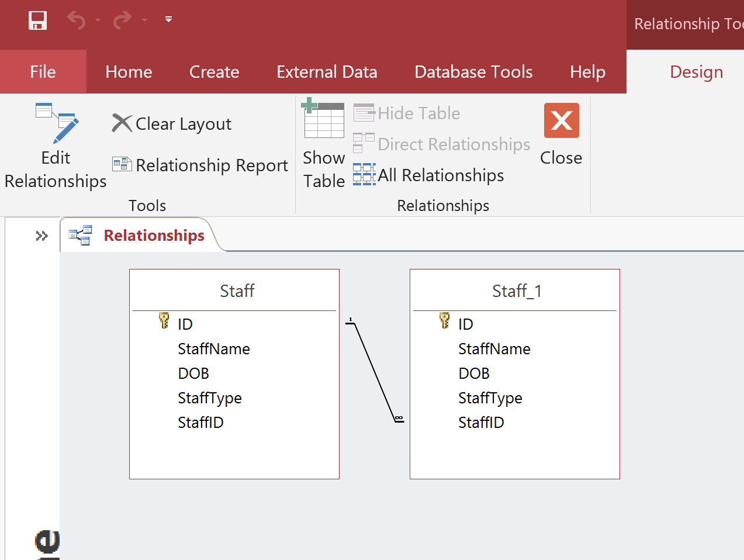Select the Design contextual tab
The image size is (744, 560).
[x=696, y=72]
